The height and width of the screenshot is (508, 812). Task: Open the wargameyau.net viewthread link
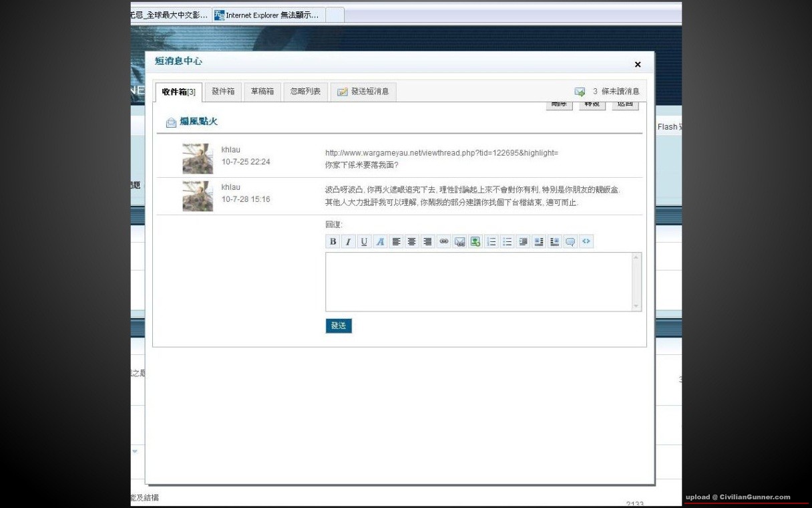tap(441, 153)
